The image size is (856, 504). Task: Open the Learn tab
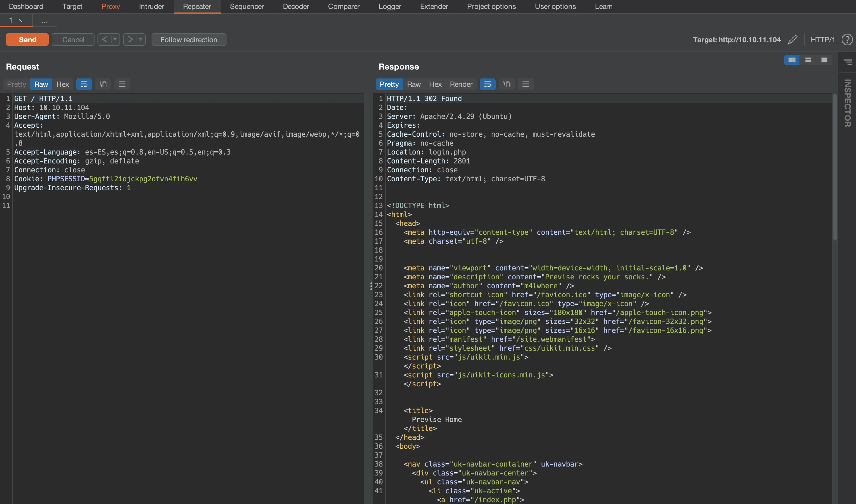[604, 7]
